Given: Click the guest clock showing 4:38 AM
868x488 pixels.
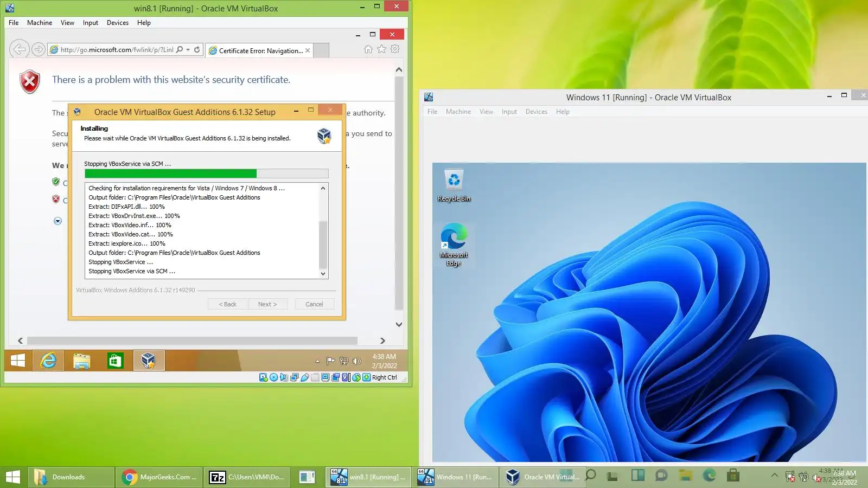Looking at the screenshot, I should pyautogui.click(x=384, y=361).
